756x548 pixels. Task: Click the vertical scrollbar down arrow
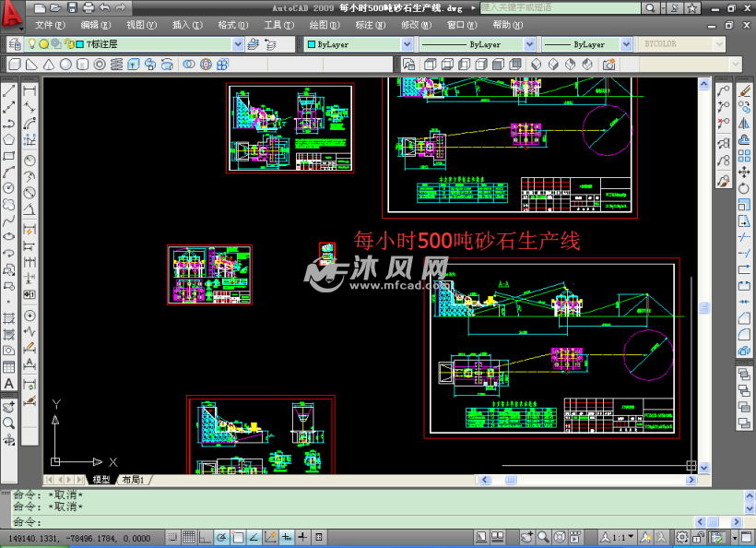(704, 468)
